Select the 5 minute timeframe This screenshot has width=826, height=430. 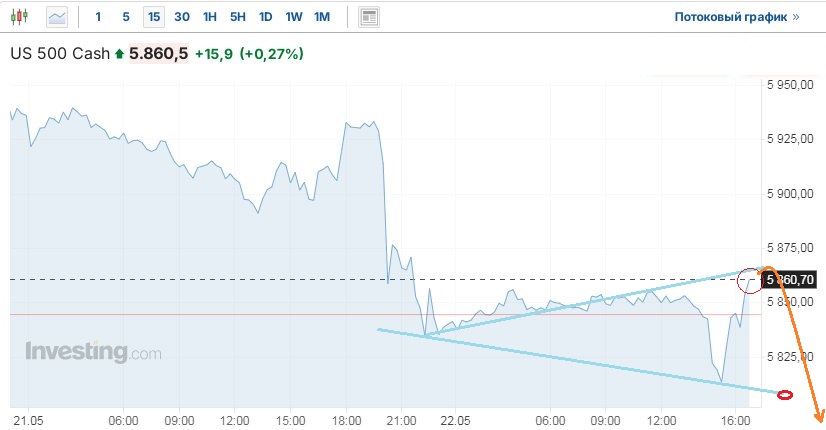tap(125, 17)
